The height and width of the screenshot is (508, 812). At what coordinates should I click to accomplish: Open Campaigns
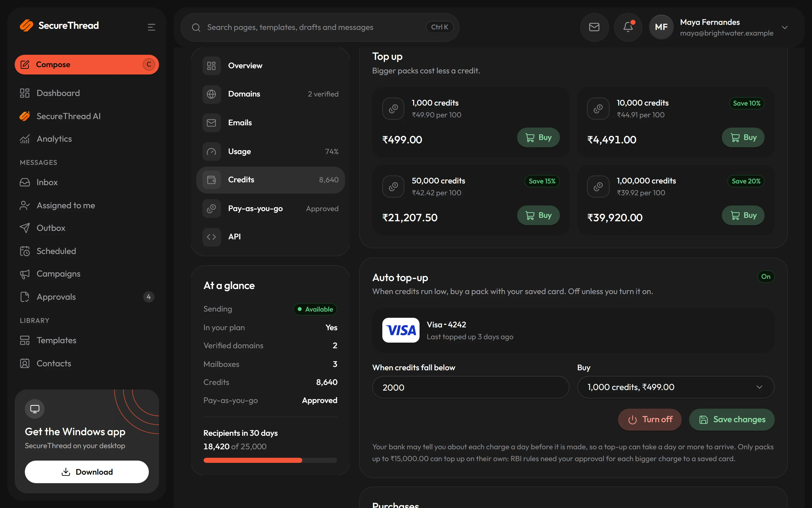[x=87, y=274]
